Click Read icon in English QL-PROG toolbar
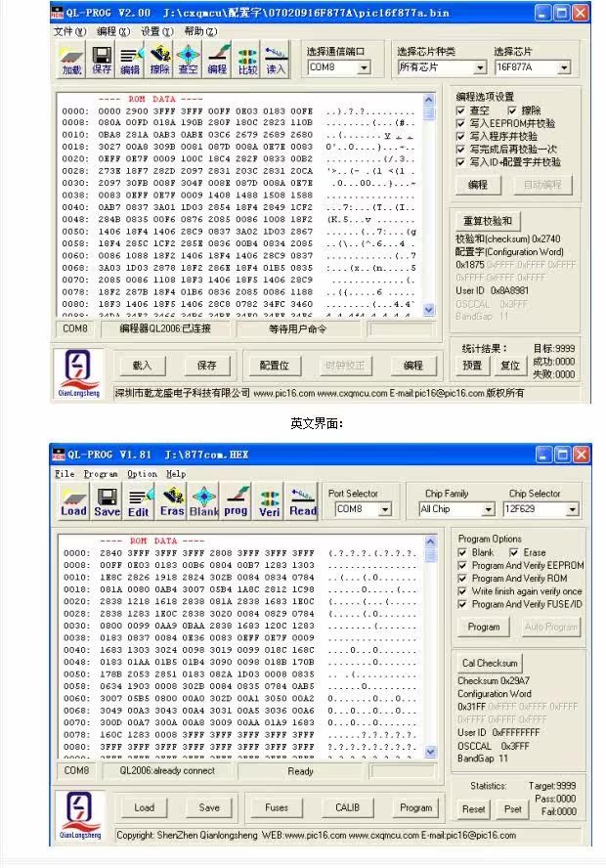 303,501
